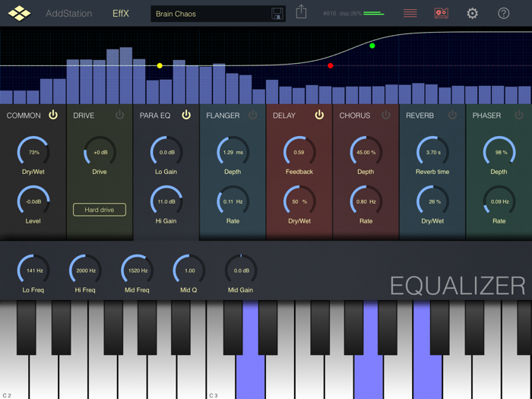Select the REVERB section header

(420, 116)
